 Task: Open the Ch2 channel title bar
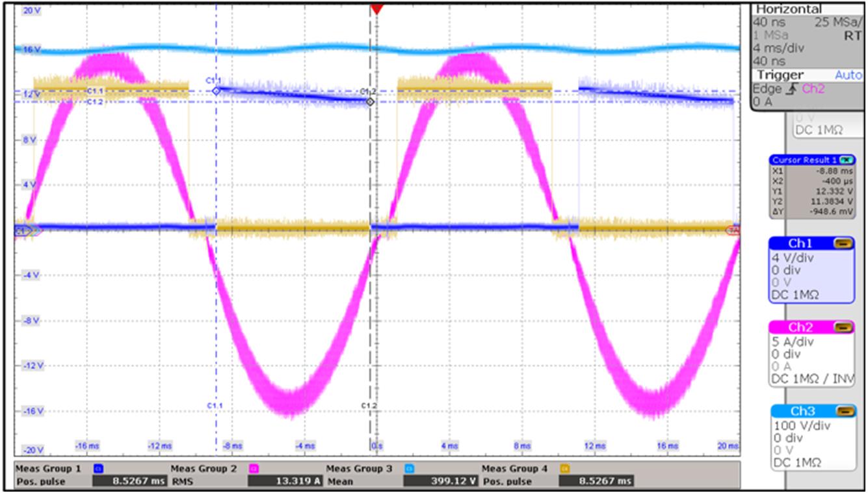(x=811, y=327)
